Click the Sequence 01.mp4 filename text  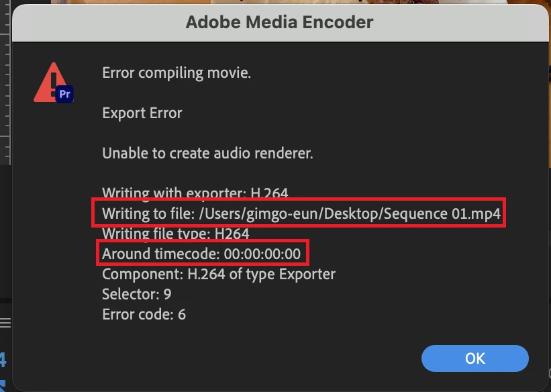click(x=442, y=213)
